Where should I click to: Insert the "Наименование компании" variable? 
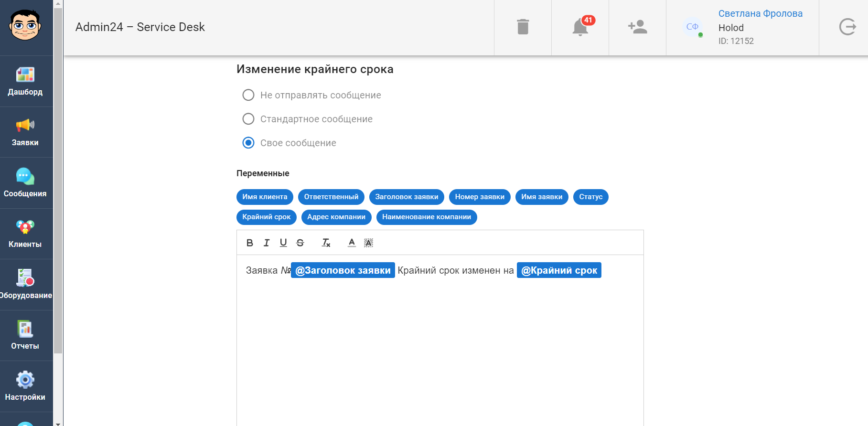(x=427, y=217)
